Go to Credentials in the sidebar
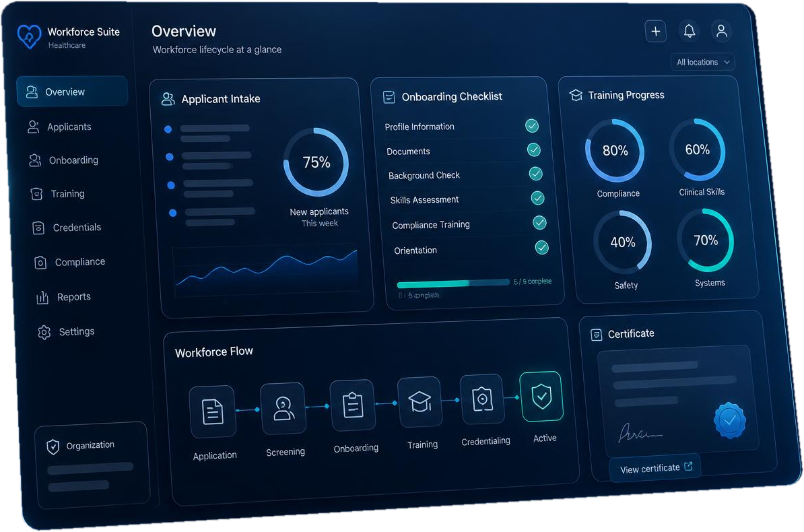 [x=77, y=227]
